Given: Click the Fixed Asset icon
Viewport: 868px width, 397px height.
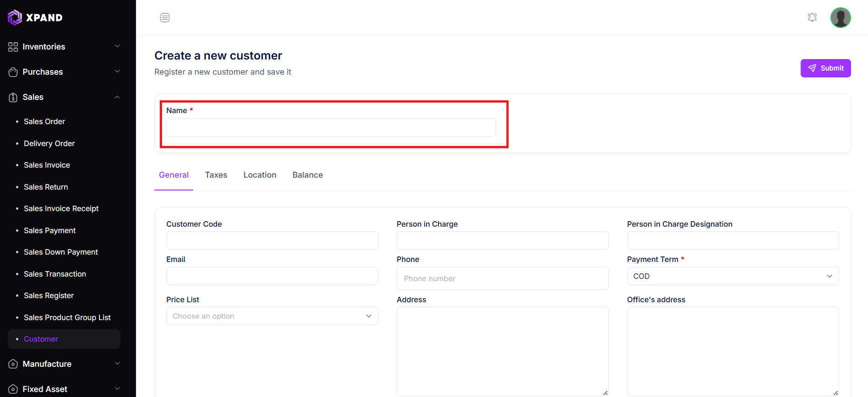Looking at the screenshot, I should [13, 389].
